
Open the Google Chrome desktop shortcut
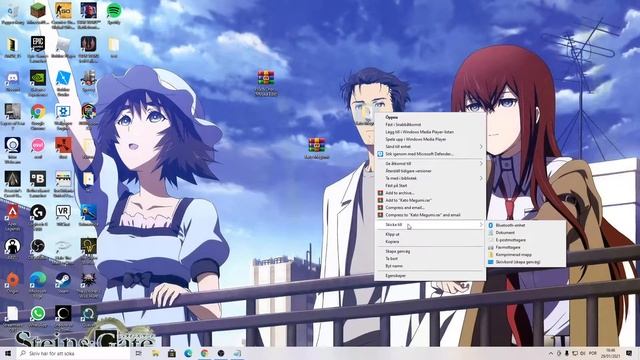pyautogui.click(x=38, y=116)
